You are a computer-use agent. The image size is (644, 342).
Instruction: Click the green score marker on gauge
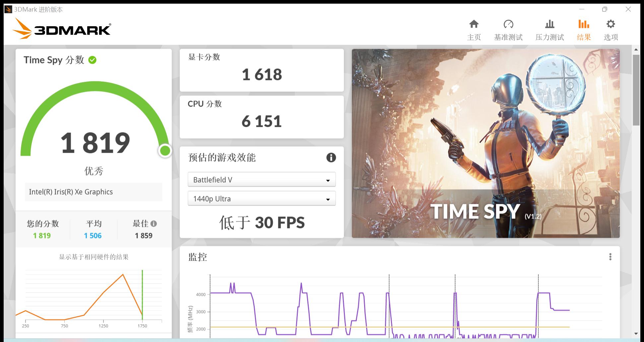coord(165,151)
